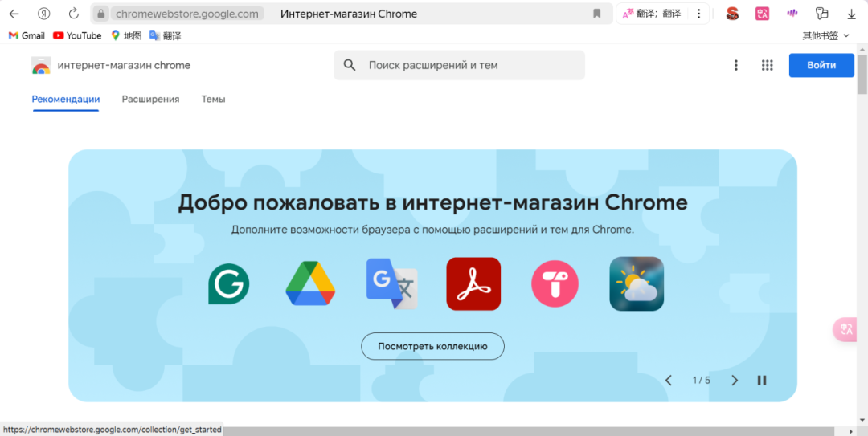
Task: Click the 翻译 translate button in the address bar
Action: [652, 14]
